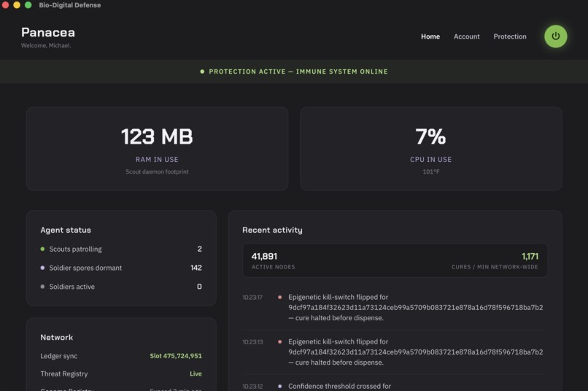Click the Soldier spores dormant label
The width and height of the screenshot is (588, 391).
coord(85,268)
